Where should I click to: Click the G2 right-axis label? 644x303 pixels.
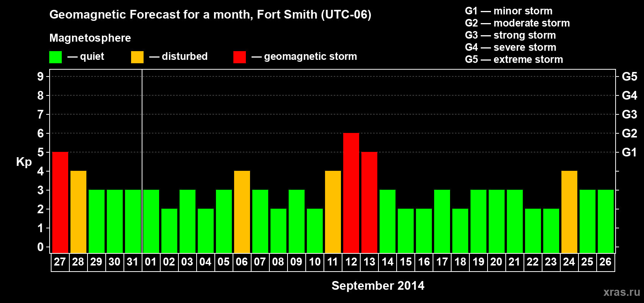point(630,133)
